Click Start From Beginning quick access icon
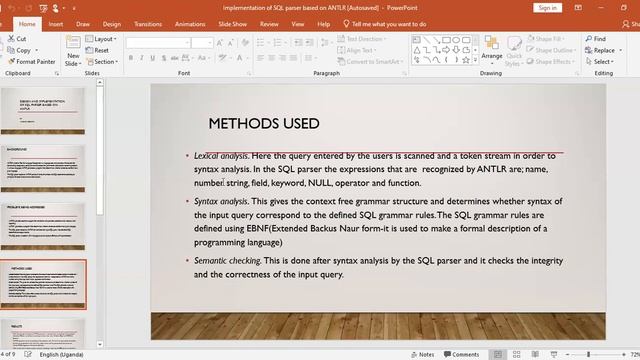This screenshot has width=640, height=360. 43,8
